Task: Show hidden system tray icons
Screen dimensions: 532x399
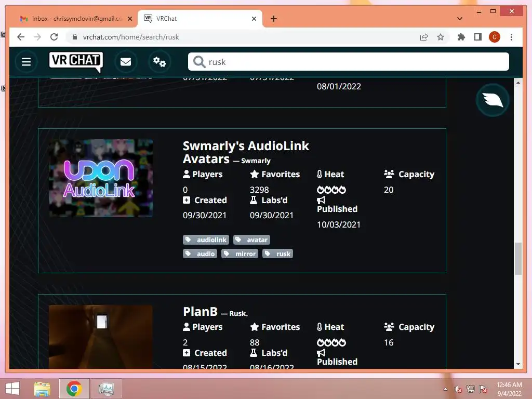Action: click(445, 389)
